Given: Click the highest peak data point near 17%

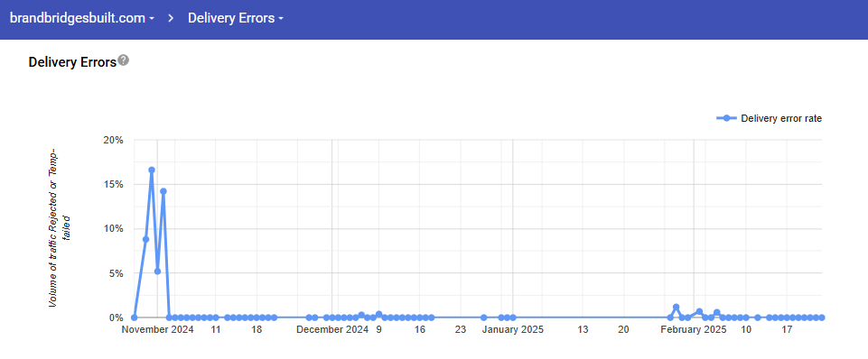Looking at the screenshot, I should click(152, 170).
